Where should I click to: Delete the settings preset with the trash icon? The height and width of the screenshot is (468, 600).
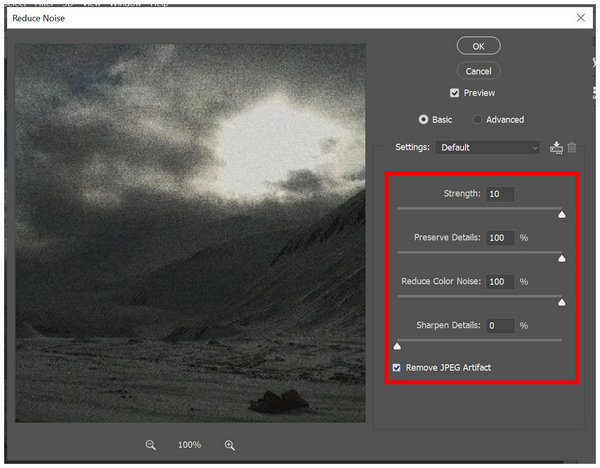coord(572,147)
